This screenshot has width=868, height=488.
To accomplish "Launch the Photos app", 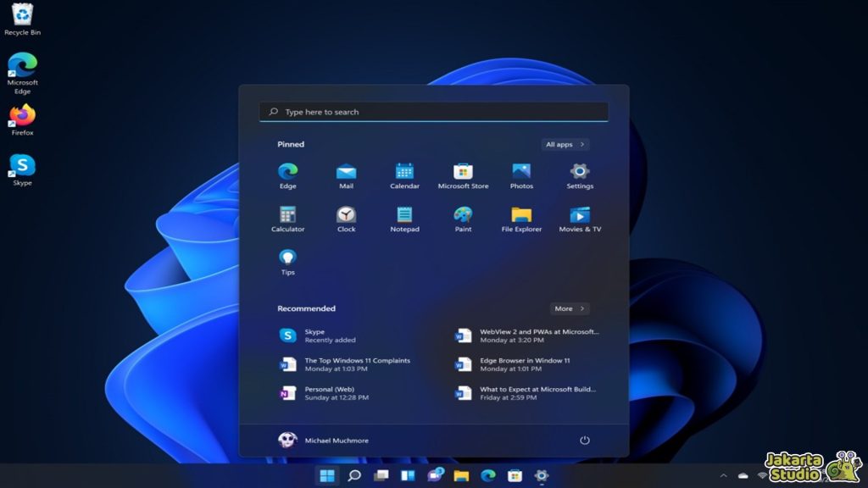I will click(x=521, y=176).
